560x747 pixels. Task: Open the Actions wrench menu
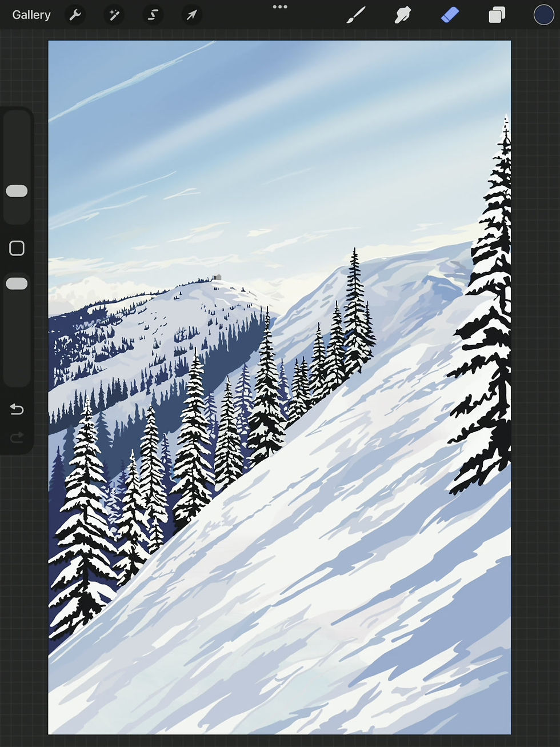click(75, 15)
